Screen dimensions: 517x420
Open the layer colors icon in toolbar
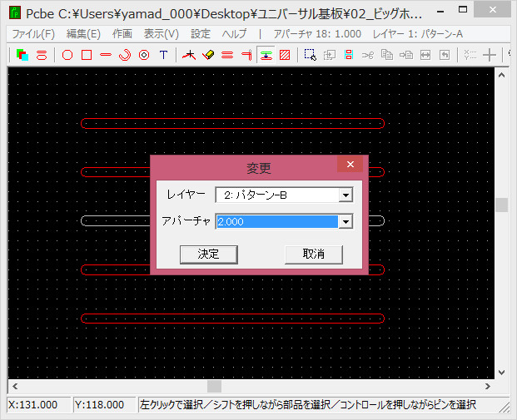(x=22, y=55)
